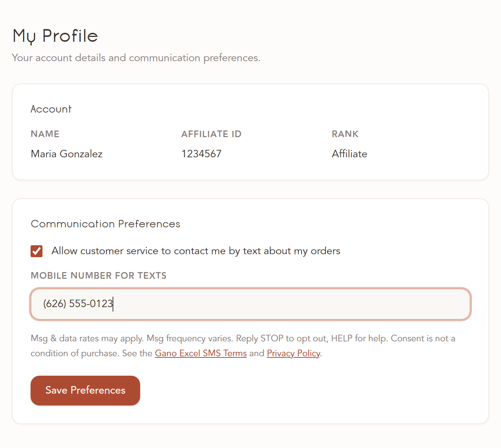The width and height of the screenshot is (501, 448).
Task: Select the name Maria Gonzalez
Action: 67,154
